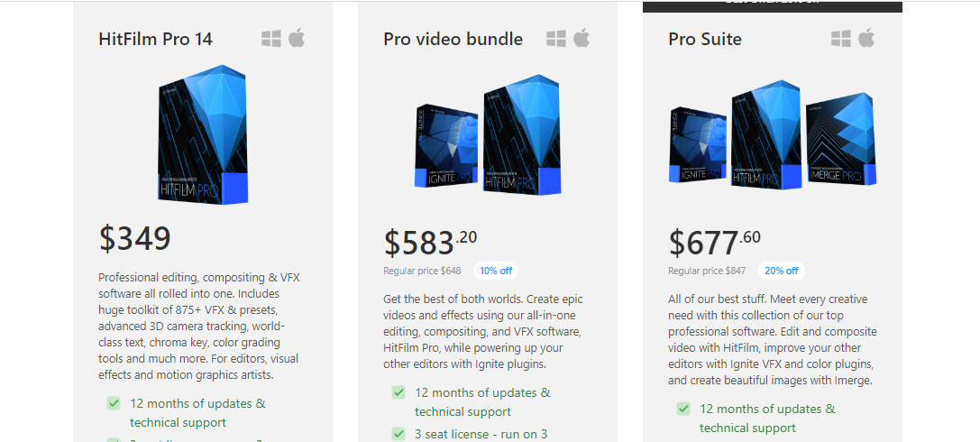Click the $583.20 price of Pro video bundle

[x=430, y=242]
